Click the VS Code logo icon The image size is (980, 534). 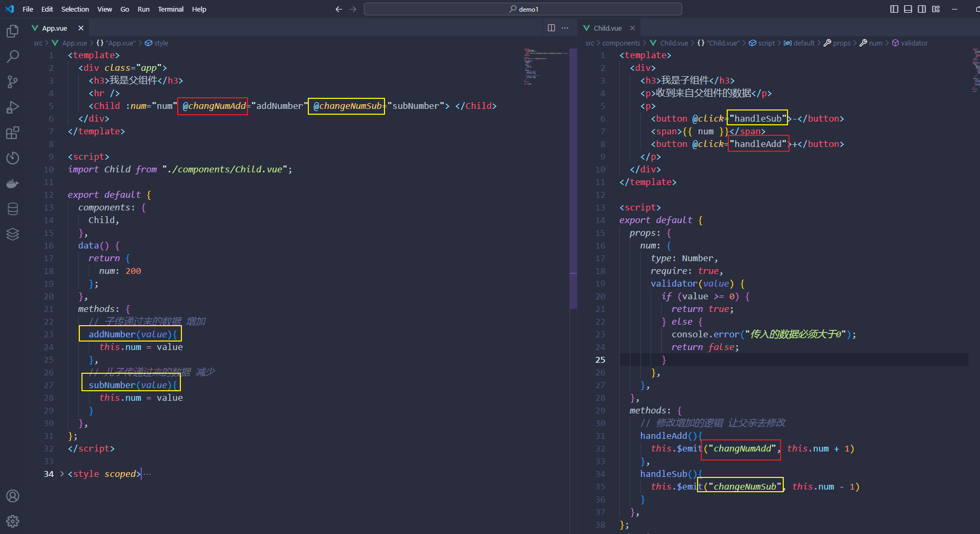10,9
